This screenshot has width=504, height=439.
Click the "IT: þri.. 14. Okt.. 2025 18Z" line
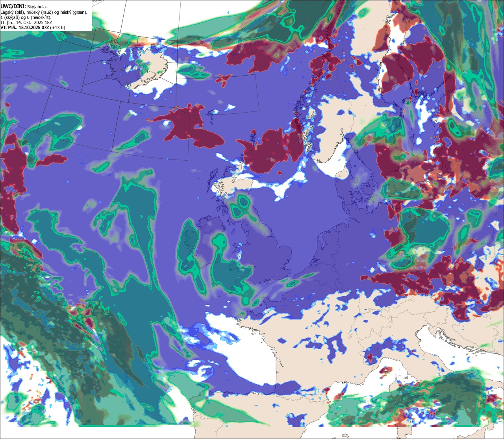tap(27, 22)
